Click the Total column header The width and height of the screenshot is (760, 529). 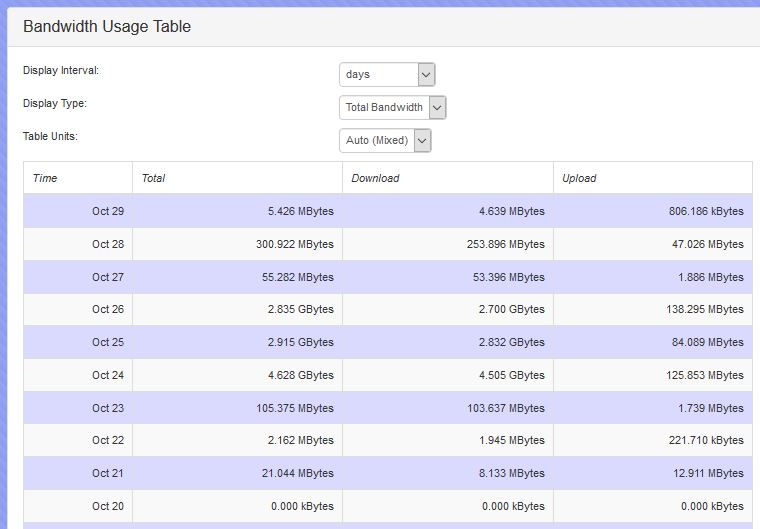tap(237, 178)
